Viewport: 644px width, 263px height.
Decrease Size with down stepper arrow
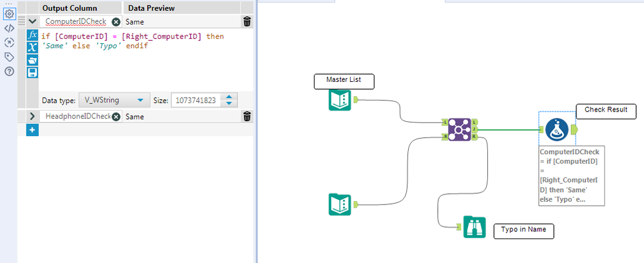[x=229, y=104]
